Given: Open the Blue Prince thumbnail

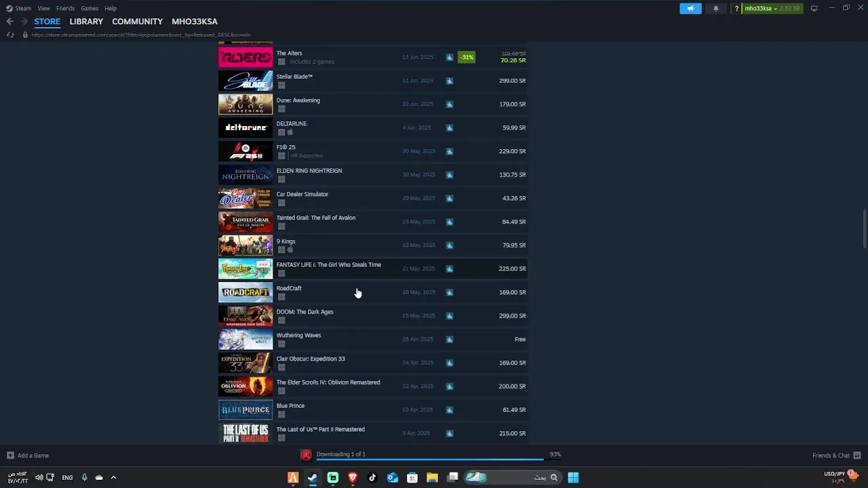Looking at the screenshot, I should click(245, 409).
